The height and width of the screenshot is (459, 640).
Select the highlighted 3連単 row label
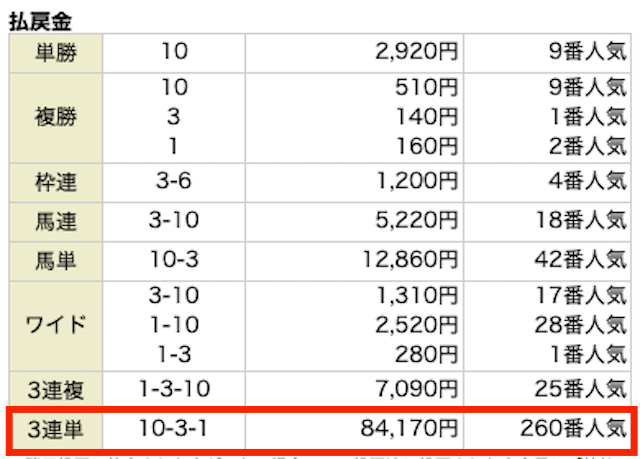pos(56,430)
